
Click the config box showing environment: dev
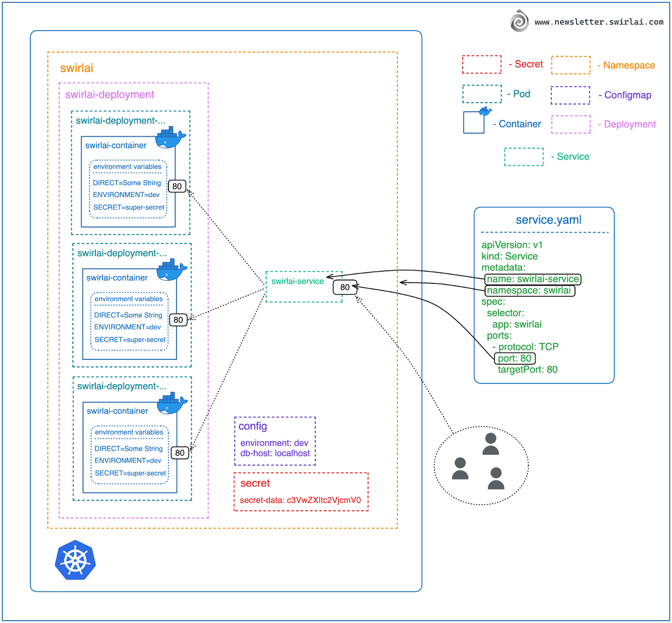(x=275, y=441)
